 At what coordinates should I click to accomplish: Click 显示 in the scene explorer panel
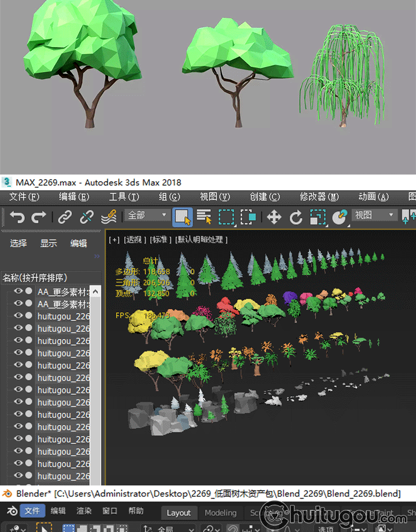click(48, 243)
